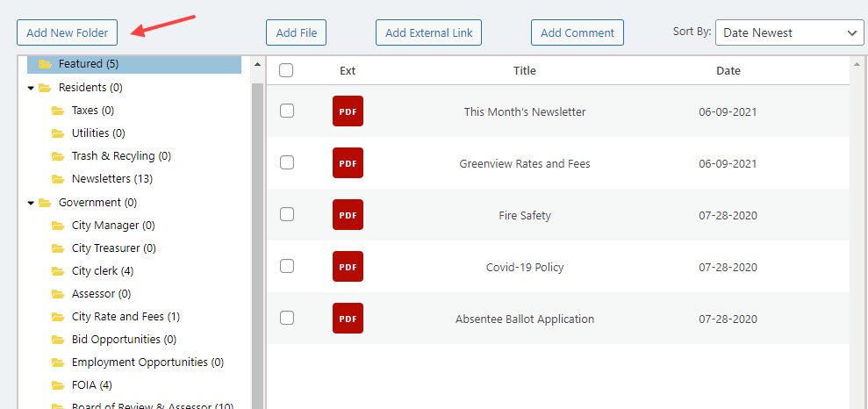Click the PDF icon for This Month's Newsletter
Screen dimensions: 868x409
(x=348, y=111)
